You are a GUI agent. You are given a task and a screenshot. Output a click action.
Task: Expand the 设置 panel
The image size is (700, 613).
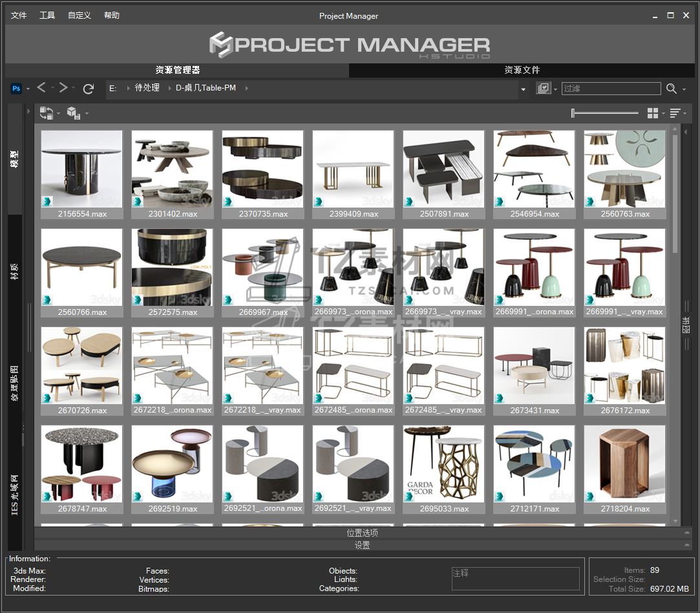[362, 545]
